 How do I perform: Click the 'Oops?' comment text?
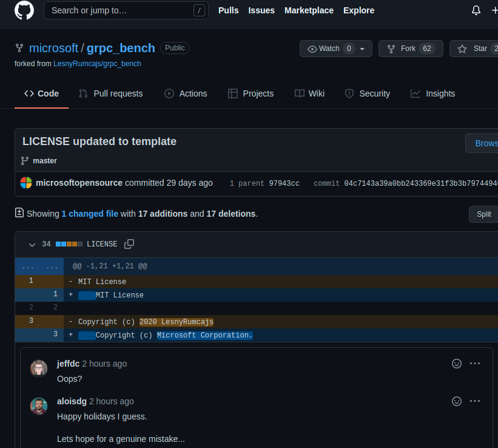coord(70,379)
